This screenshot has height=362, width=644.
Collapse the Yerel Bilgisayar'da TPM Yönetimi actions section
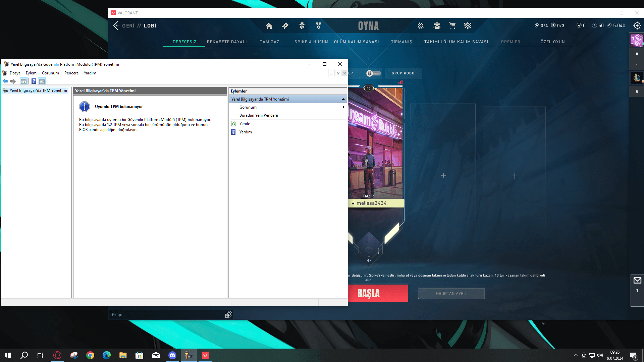tap(343, 99)
